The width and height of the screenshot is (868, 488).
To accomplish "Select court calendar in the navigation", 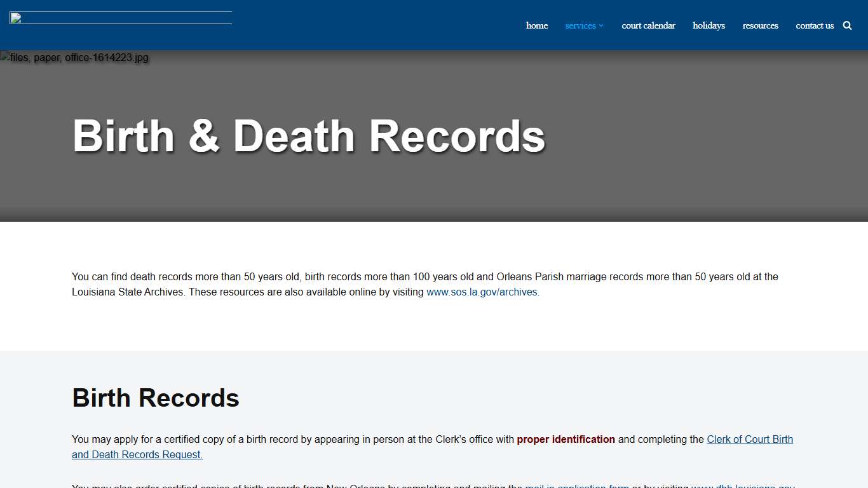I will click(648, 25).
